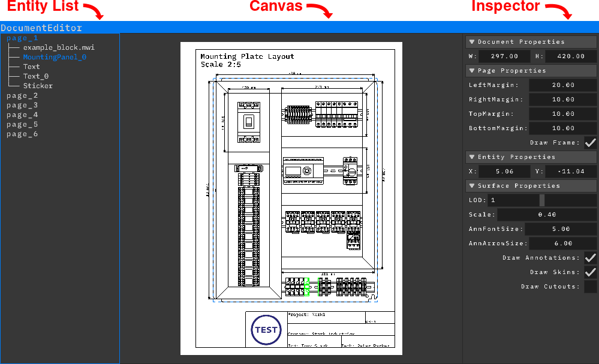This screenshot has height=364, width=599.
Task: Toggle the Draw Frame checkbox
Action: click(590, 143)
